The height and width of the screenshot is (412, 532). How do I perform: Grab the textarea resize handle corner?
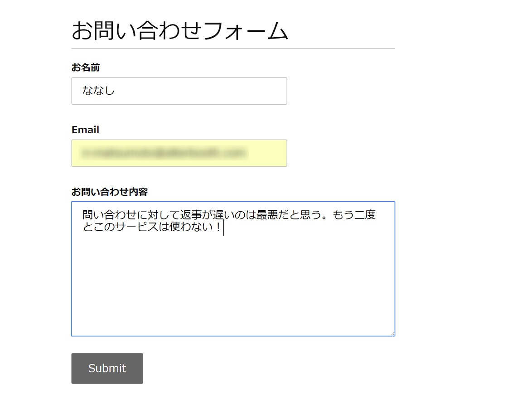click(x=392, y=334)
